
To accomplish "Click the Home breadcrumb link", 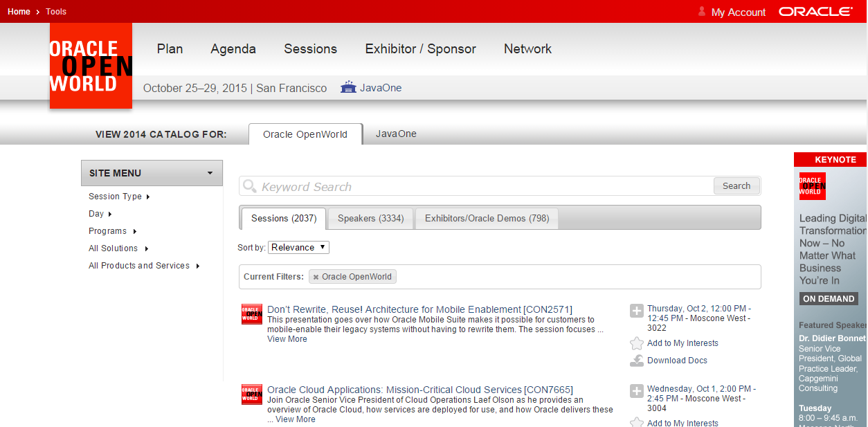I will pos(19,12).
